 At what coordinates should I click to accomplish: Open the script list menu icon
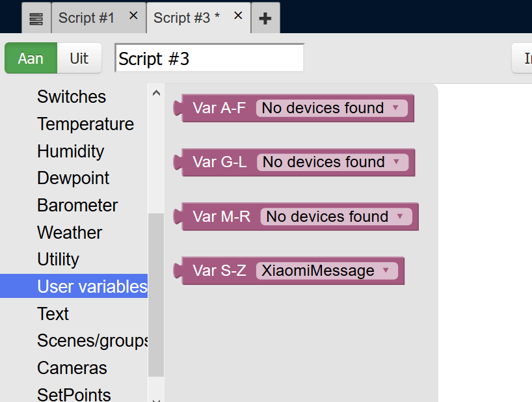36,19
